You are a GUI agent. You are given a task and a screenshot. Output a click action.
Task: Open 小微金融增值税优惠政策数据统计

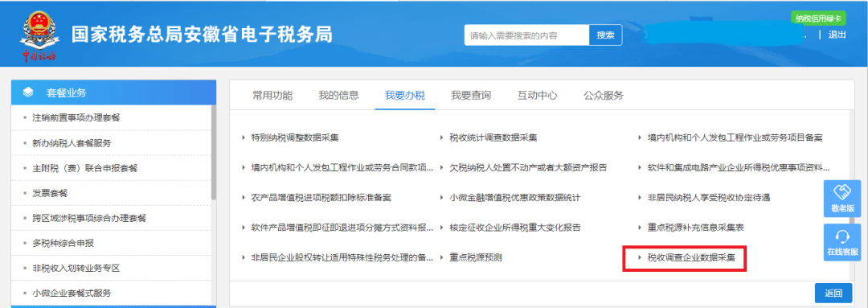pyautogui.click(x=515, y=197)
